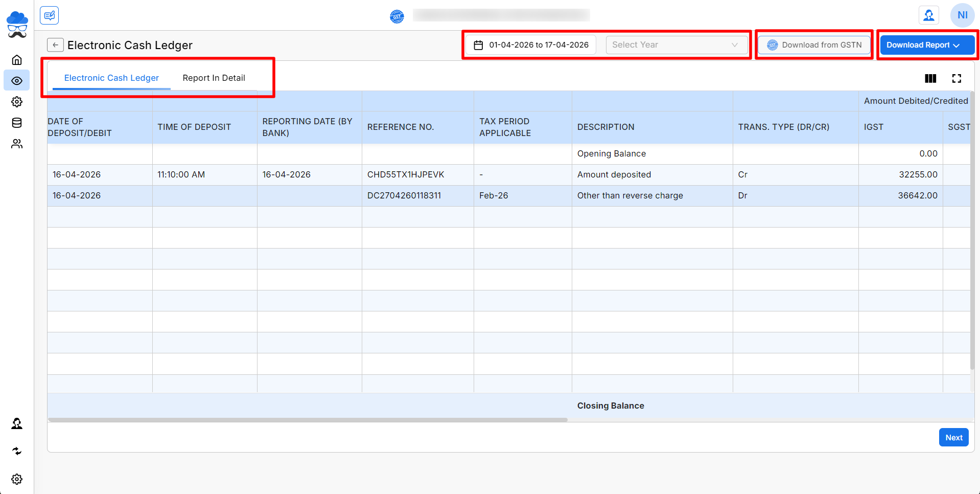The height and width of the screenshot is (494, 980).
Task: Open the NI profile avatar
Action: tap(962, 15)
